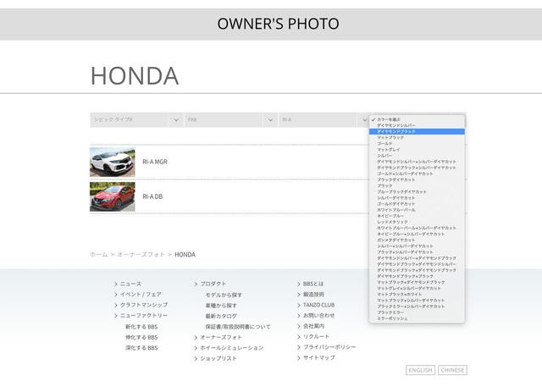Viewport: 542px width, 392px height.
Task: Open サイトマップ footer link
Action: [319, 357]
